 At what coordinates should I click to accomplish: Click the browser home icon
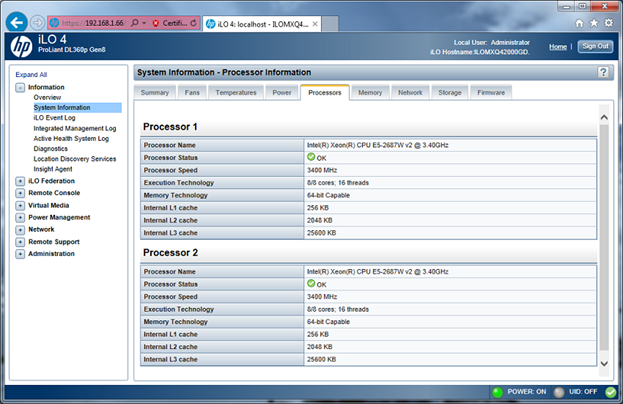point(579,23)
